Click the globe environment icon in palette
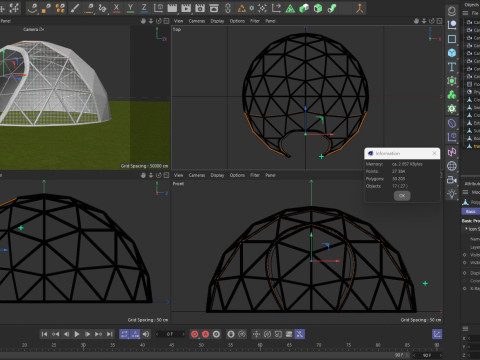480x360 pixels. 452,166
